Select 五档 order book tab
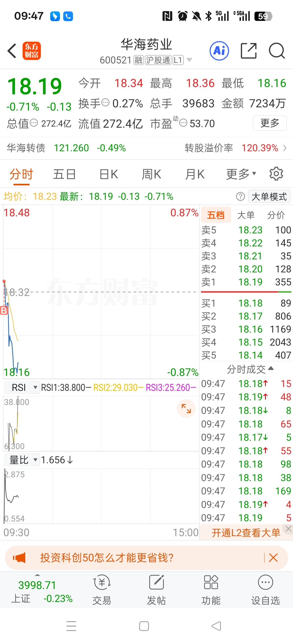This screenshot has height=644, width=293. click(x=216, y=215)
